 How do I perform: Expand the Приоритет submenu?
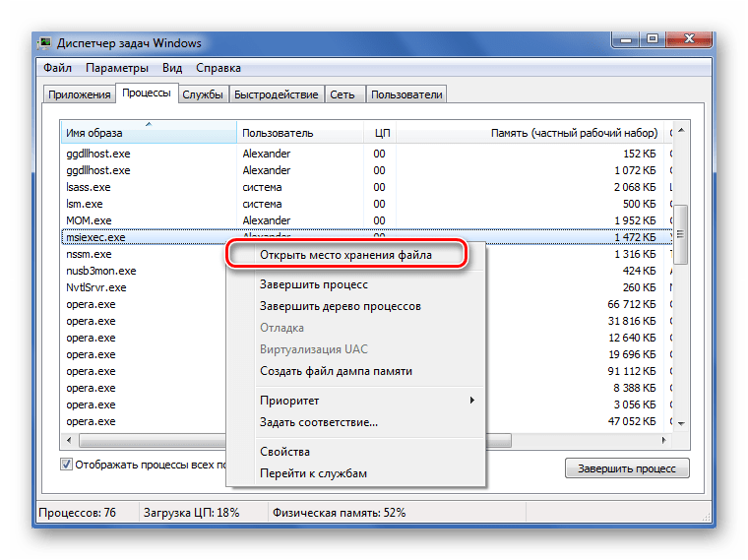(x=356, y=401)
